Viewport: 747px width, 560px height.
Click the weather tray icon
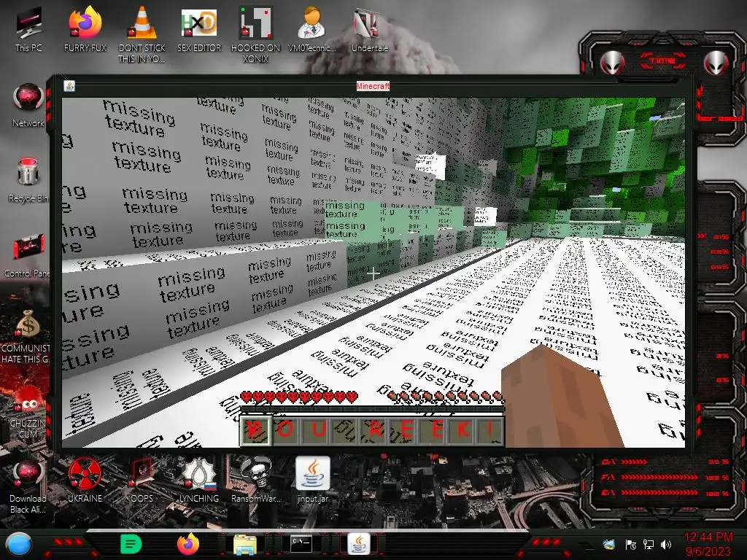609,544
